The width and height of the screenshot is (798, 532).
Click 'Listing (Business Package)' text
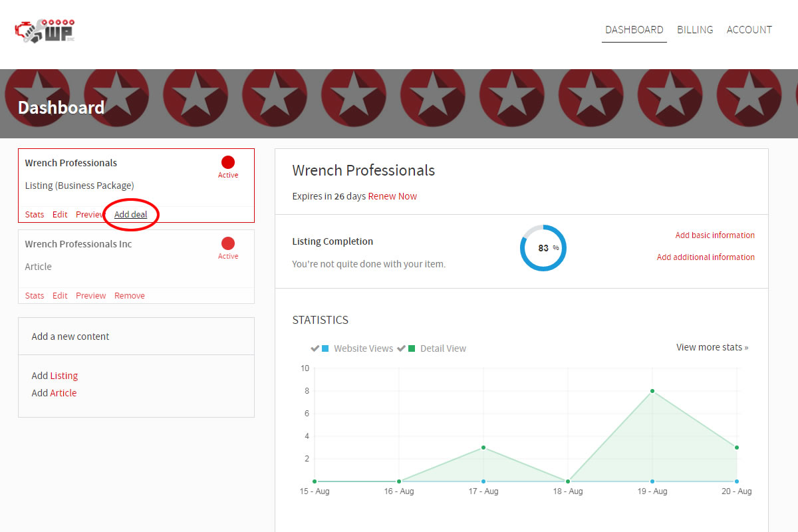click(80, 186)
